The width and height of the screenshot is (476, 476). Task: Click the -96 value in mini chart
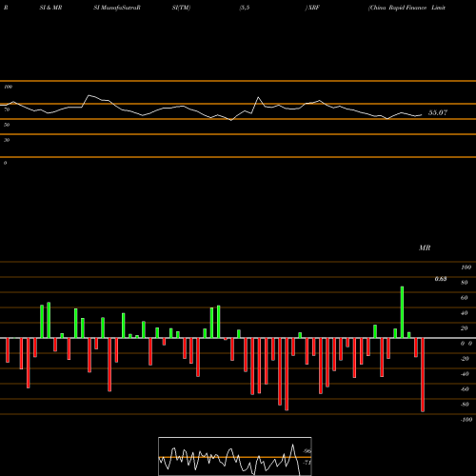pos(307,451)
